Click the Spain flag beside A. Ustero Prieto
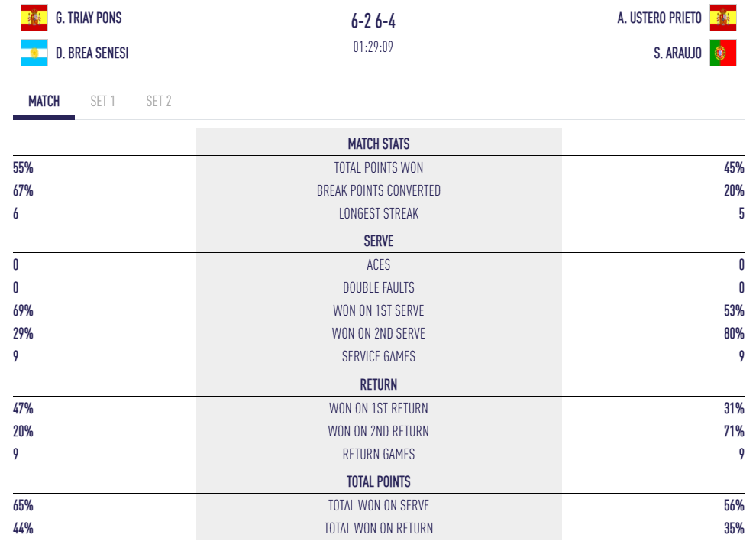This screenshot has width=756, height=551. tap(722, 18)
